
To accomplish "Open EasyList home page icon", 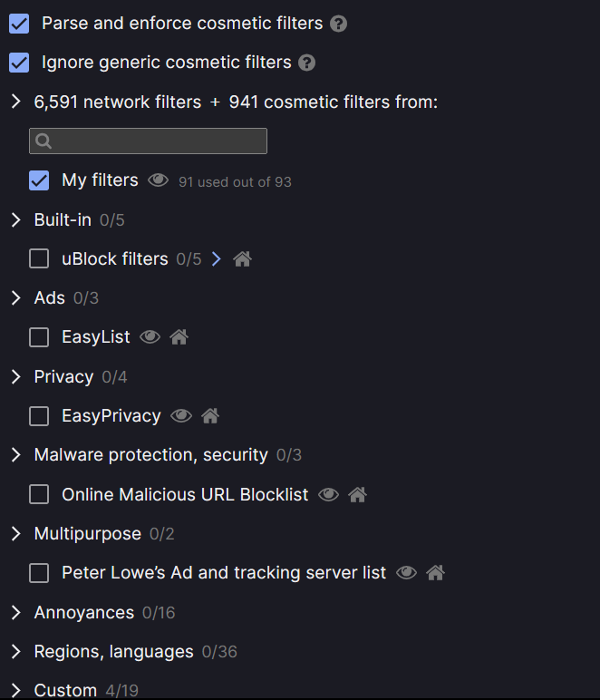I will click(x=179, y=337).
